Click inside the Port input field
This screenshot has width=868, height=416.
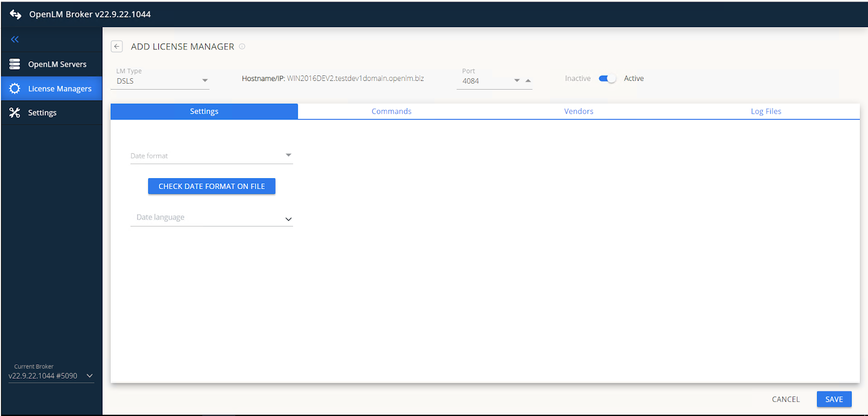coord(484,81)
